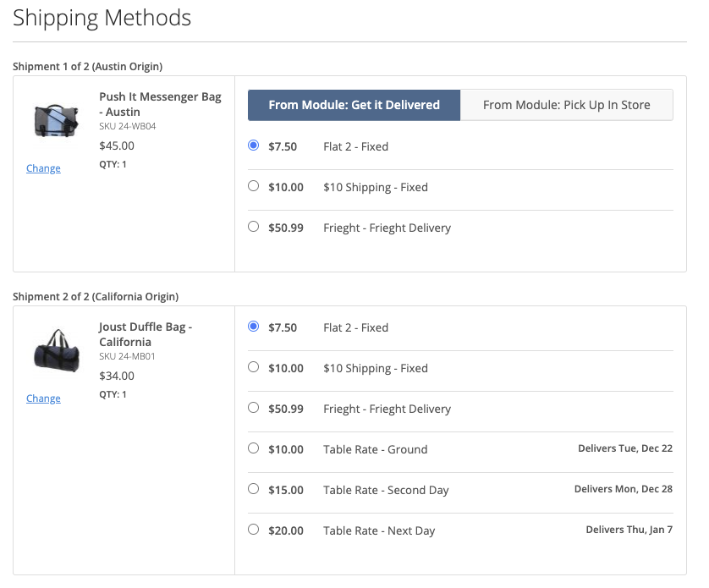The height and width of the screenshot is (588, 709).
Task: Click Delivers Tue, Dec 22 date label
Action: (624, 448)
